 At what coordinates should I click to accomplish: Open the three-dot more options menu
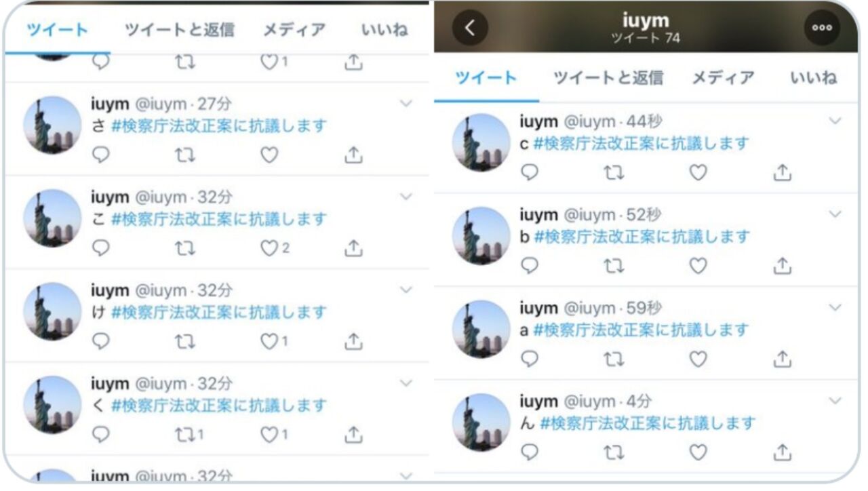click(822, 28)
